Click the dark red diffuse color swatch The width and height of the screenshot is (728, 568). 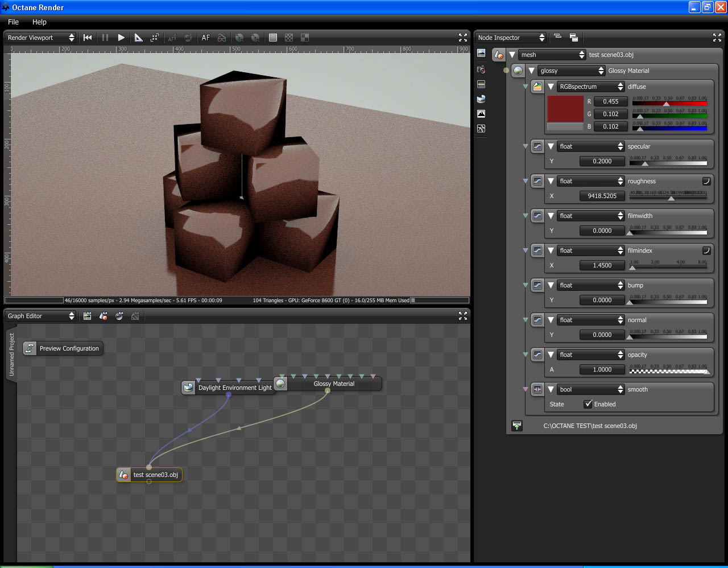pyautogui.click(x=565, y=109)
